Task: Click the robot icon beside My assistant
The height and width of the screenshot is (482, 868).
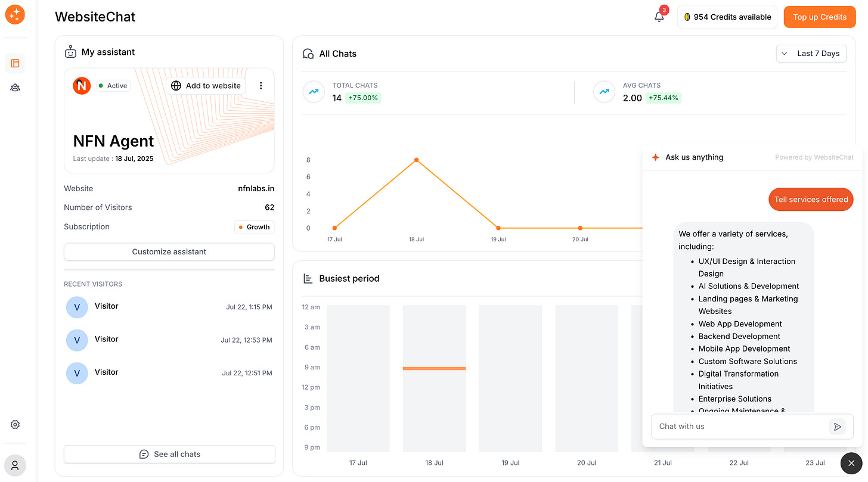Action: (71, 52)
